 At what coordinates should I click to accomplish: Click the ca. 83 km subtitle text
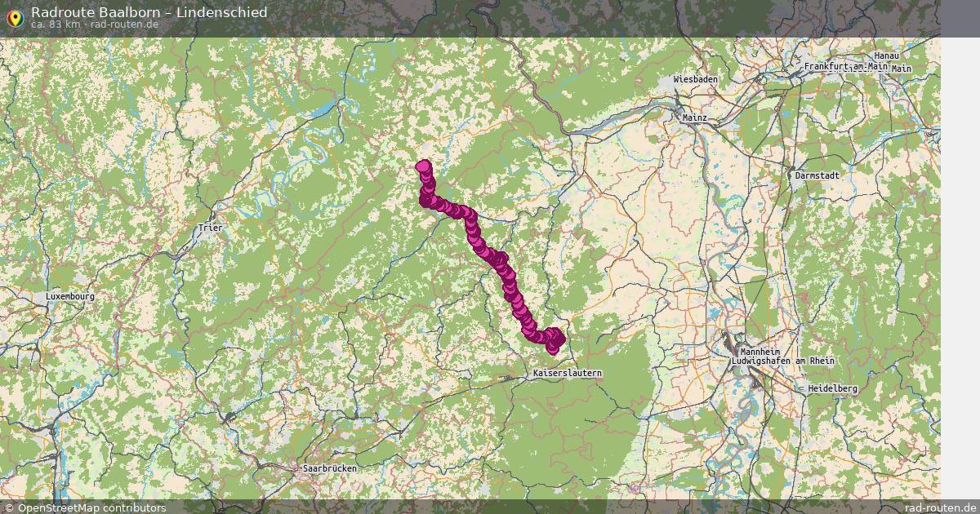click(x=56, y=24)
